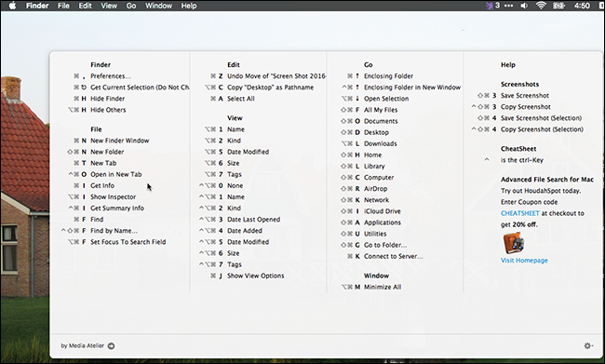The width and height of the screenshot is (605, 364).
Task: Open the Go menu in menu bar
Action: (131, 6)
